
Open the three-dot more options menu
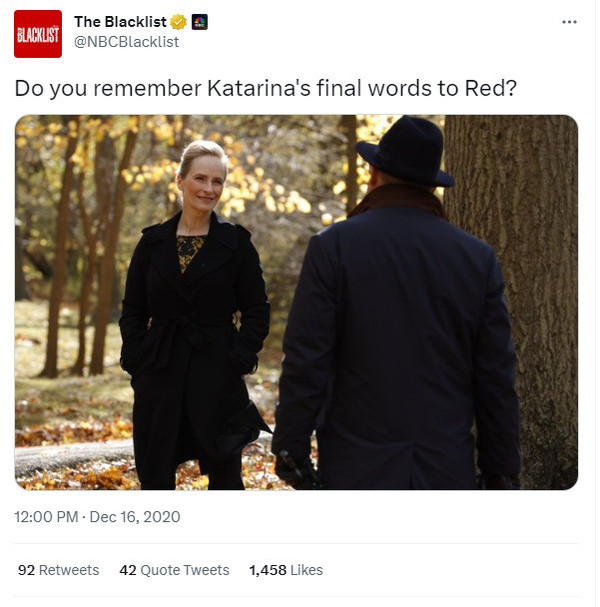[x=569, y=22]
